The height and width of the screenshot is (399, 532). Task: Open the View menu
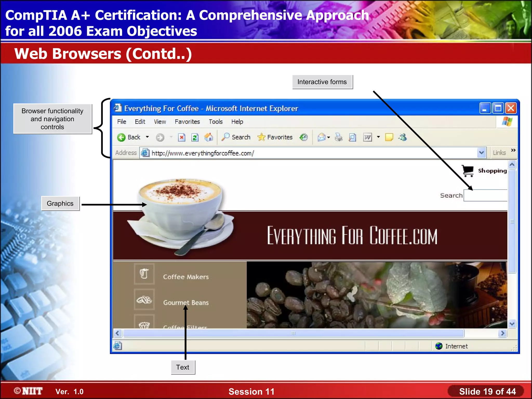pyautogui.click(x=160, y=122)
